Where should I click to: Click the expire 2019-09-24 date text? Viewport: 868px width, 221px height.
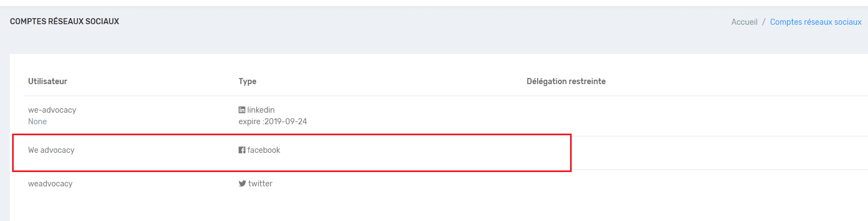[273, 121]
